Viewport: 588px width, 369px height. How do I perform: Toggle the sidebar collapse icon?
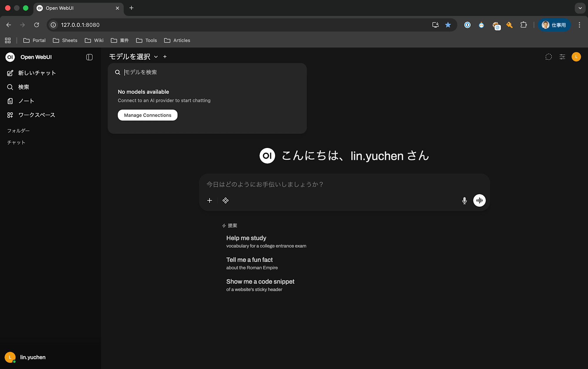point(89,57)
